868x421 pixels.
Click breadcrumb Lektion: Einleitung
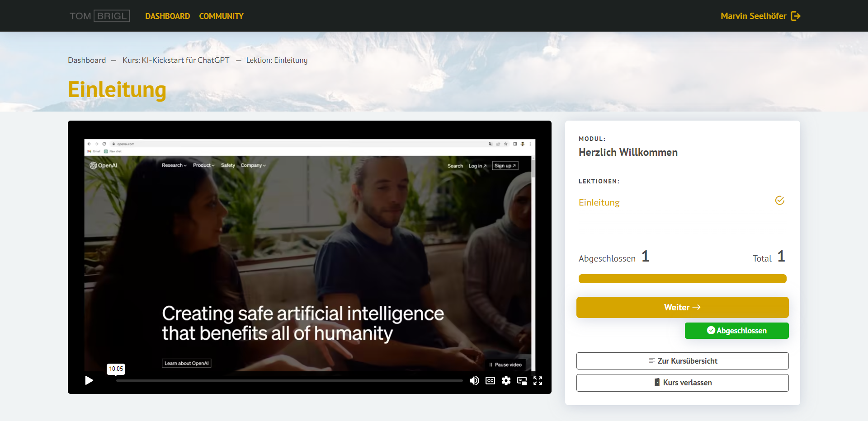point(277,60)
